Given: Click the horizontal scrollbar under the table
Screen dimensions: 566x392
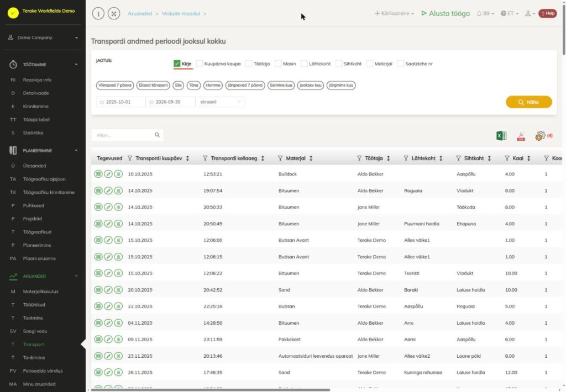Looking at the screenshot, I should pos(211,390).
